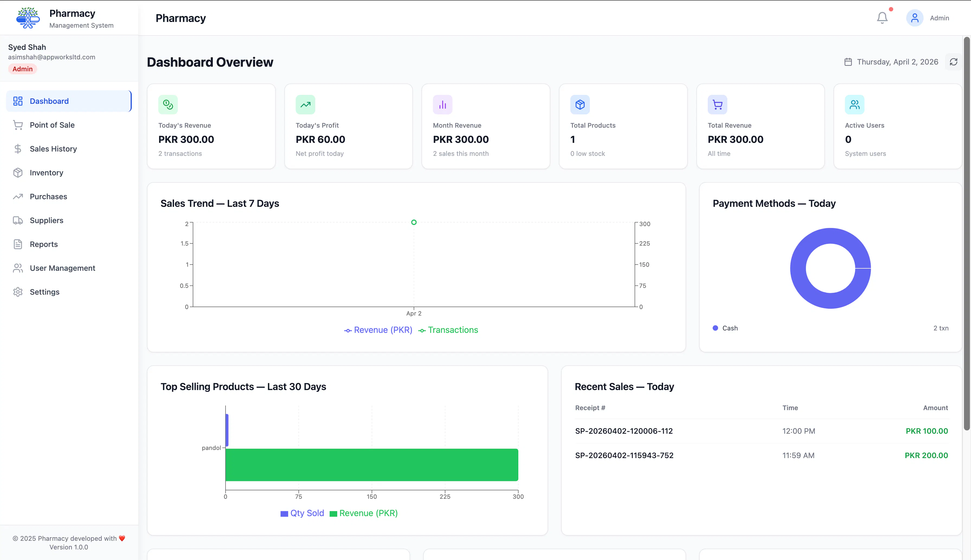Open the Reports section
This screenshot has width=971, height=560.
tap(69, 244)
